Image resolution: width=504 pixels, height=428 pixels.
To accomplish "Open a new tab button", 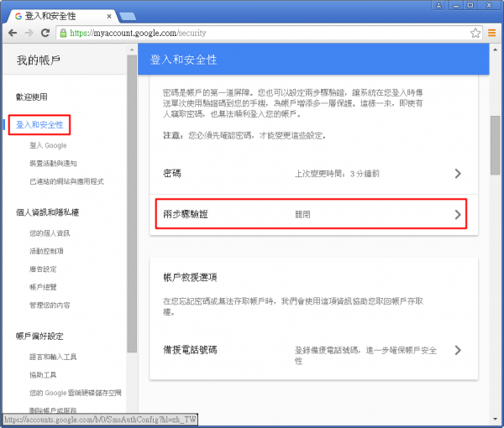I will tap(129, 15).
